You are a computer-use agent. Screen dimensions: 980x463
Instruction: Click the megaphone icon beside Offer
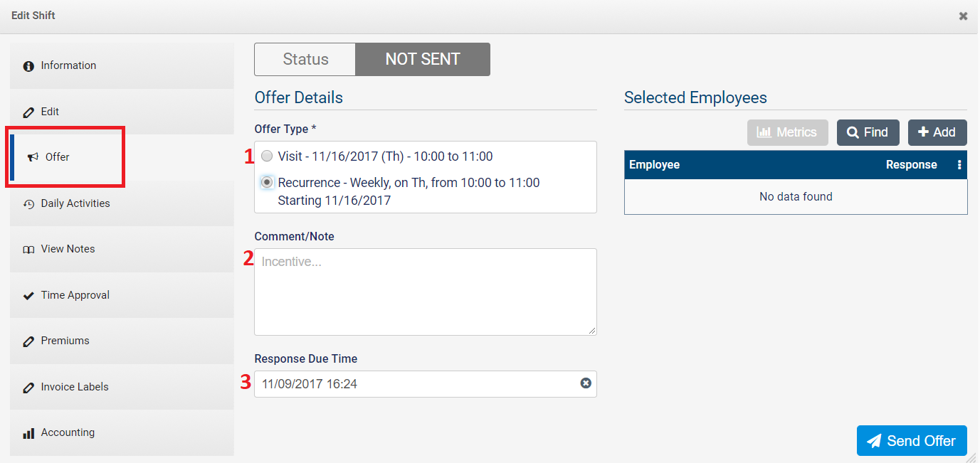tap(33, 157)
